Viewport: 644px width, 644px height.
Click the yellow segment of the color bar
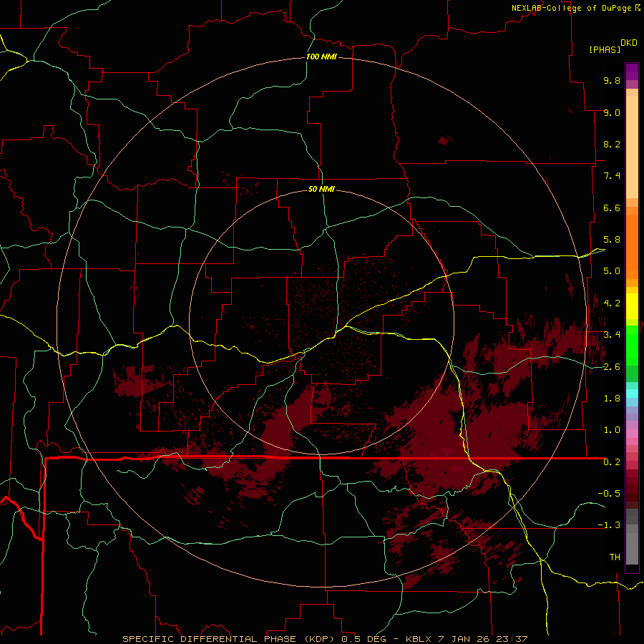point(632,306)
